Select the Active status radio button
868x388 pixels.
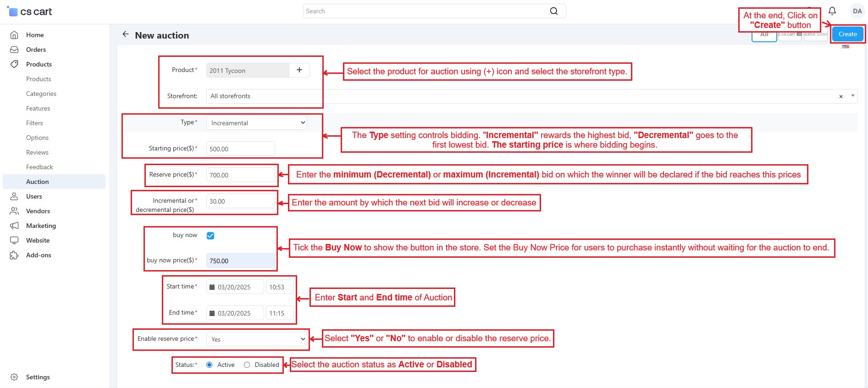pos(210,365)
